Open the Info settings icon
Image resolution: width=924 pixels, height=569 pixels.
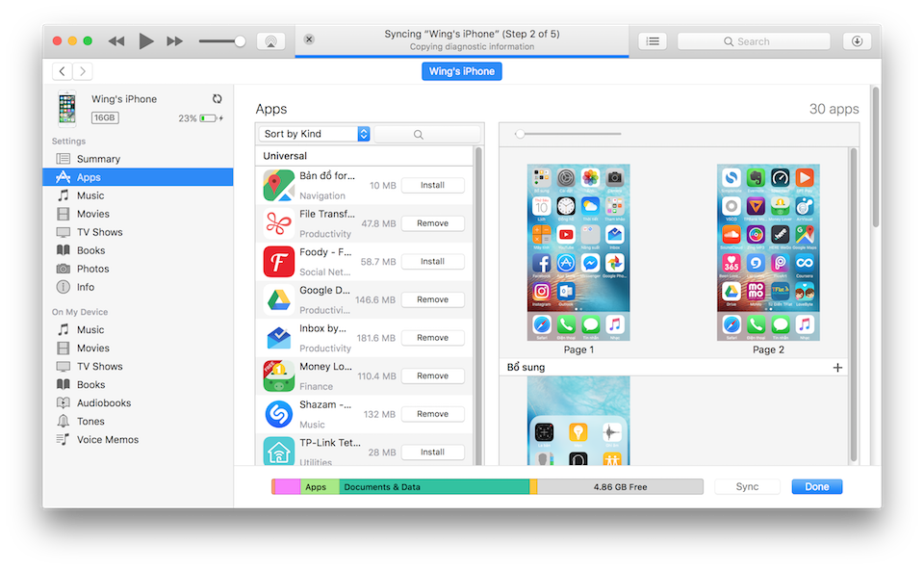click(x=64, y=287)
